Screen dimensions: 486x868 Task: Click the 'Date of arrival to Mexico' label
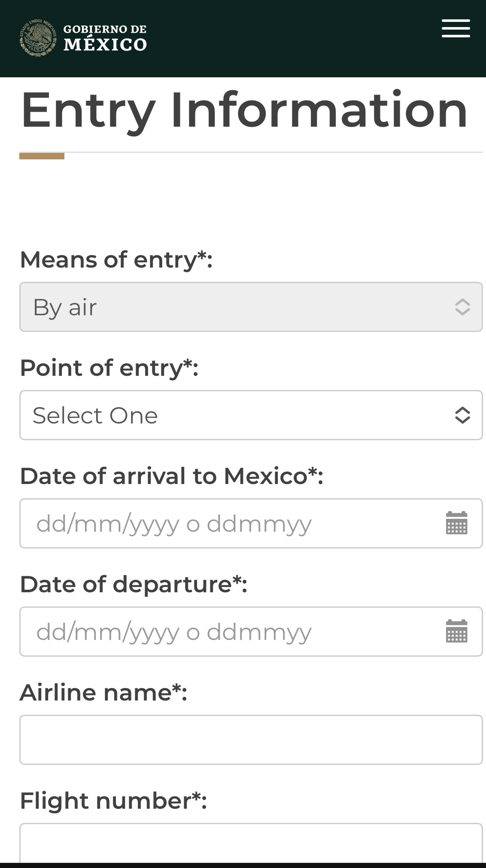pos(171,476)
